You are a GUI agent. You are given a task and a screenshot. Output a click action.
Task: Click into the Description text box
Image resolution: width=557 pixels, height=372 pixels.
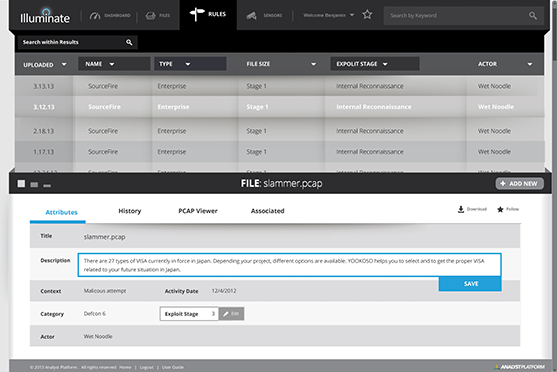(x=289, y=265)
